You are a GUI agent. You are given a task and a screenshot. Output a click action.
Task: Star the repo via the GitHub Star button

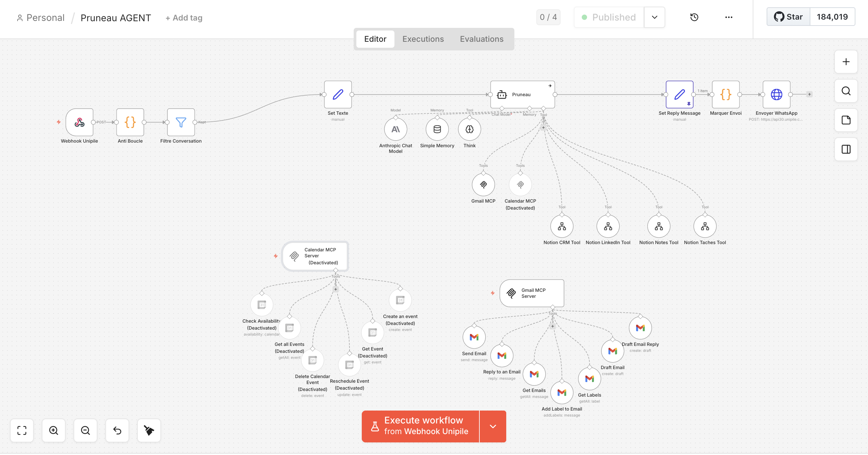(788, 16)
